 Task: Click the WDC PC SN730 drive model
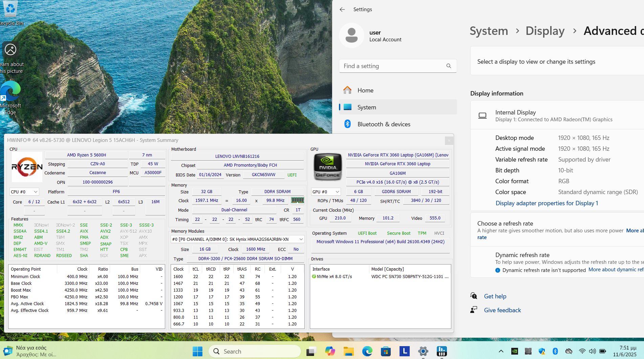410,277
